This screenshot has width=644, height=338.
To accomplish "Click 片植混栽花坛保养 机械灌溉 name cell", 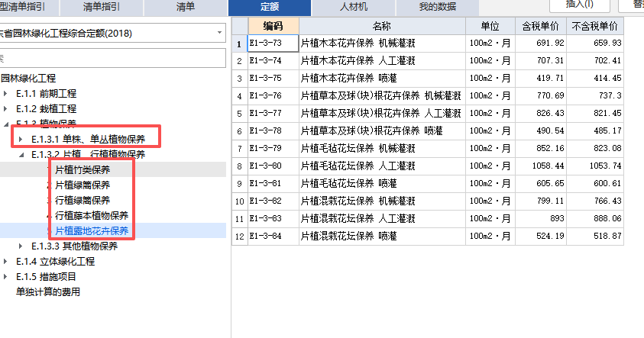I will click(382, 201).
